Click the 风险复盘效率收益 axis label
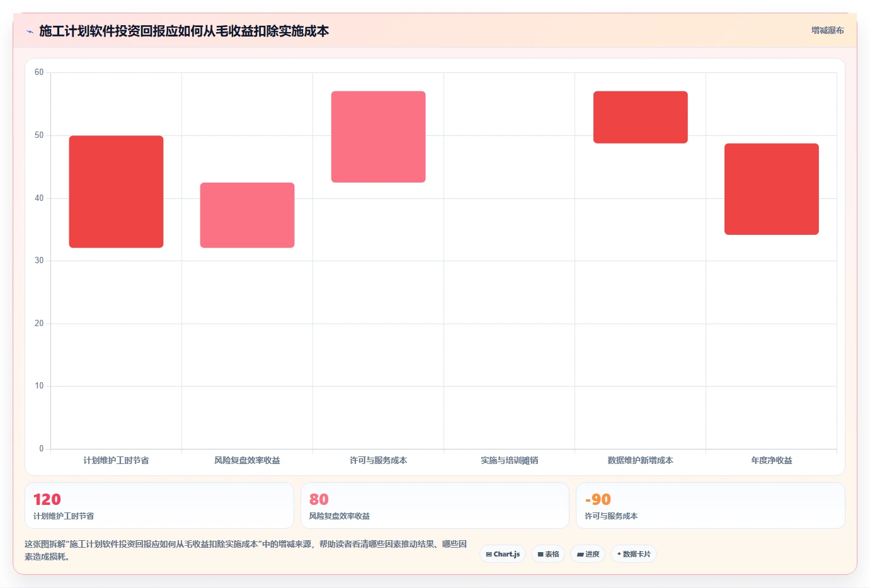 tap(247, 460)
